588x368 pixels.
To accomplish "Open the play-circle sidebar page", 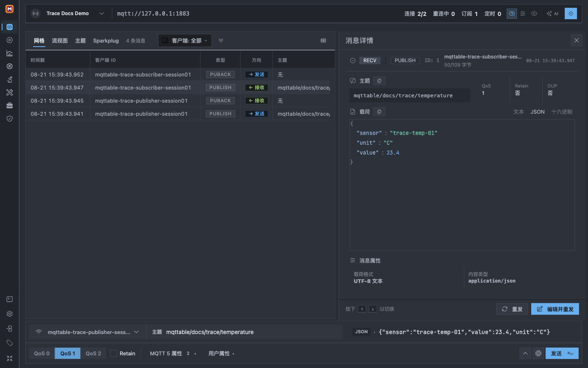I will click(9, 40).
